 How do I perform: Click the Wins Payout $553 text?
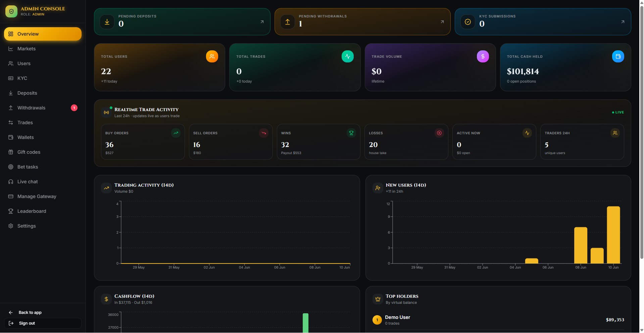click(x=291, y=153)
